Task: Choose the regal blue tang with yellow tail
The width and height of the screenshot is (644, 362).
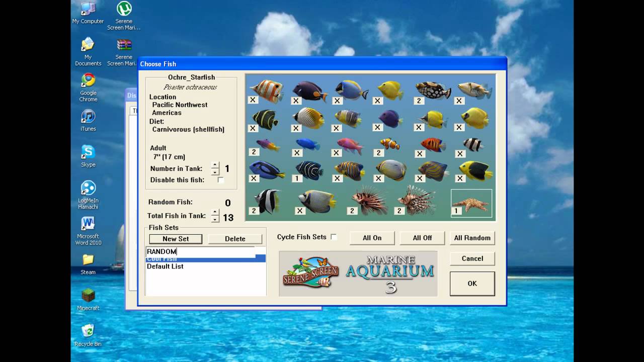Action: pos(267,170)
